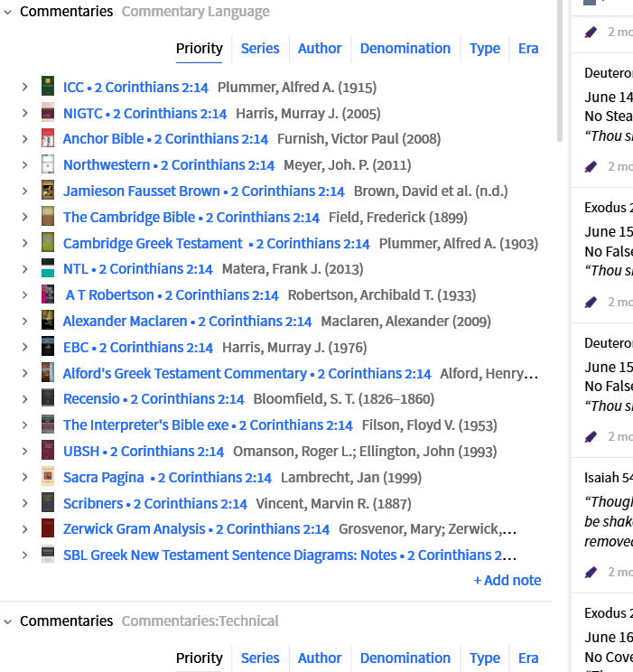Image resolution: width=633 pixels, height=672 pixels.
Task: Open SBL Greek New Testament Sentence Diagrams link
Action: (290, 555)
